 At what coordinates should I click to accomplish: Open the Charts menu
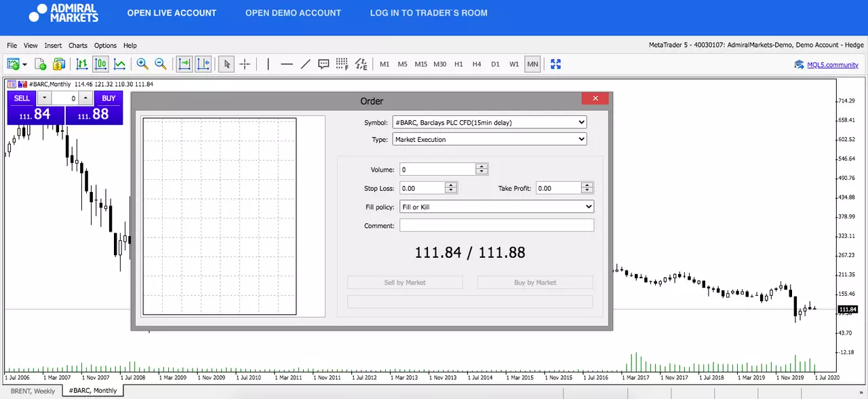[x=78, y=45]
